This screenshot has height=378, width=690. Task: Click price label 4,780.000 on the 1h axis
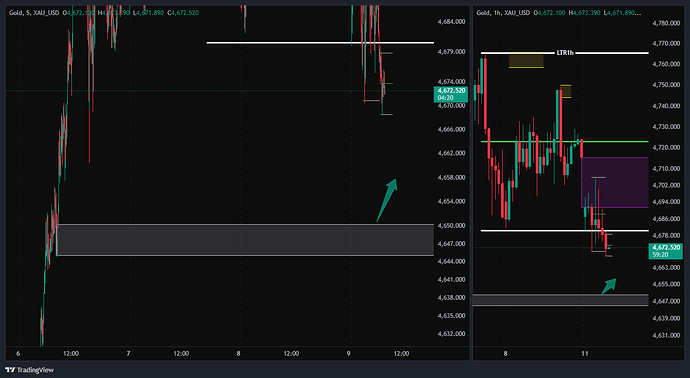[666, 23]
